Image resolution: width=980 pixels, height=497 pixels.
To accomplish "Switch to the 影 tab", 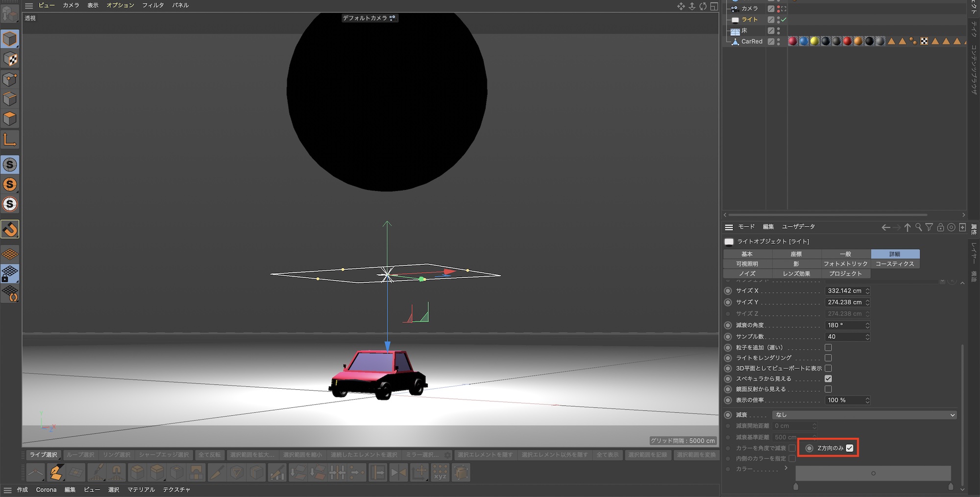I will (x=796, y=264).
